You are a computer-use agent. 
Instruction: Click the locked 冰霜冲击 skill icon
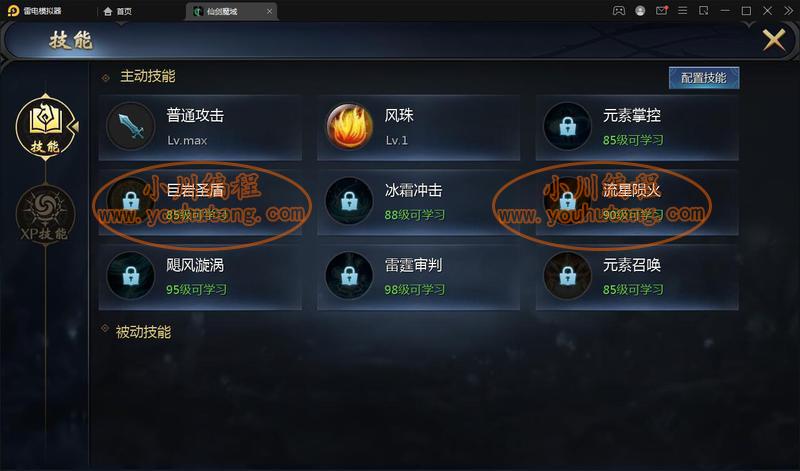pos(349,201)
